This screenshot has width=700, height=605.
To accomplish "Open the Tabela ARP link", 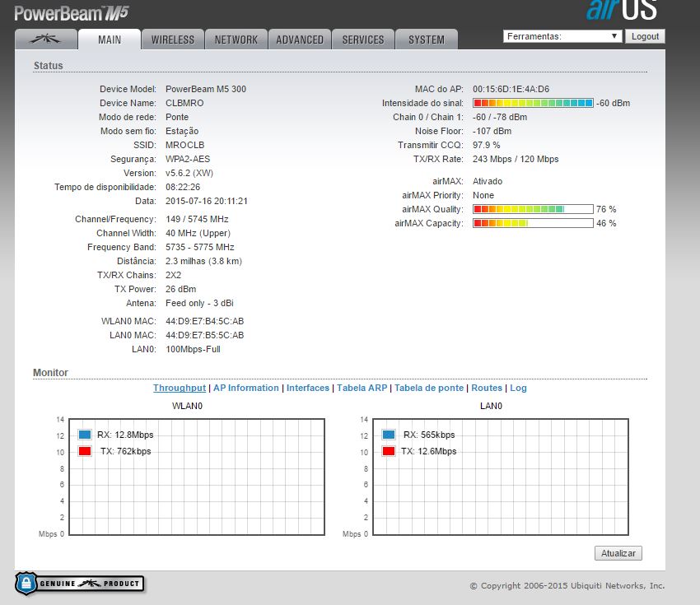I will (362, 388).
